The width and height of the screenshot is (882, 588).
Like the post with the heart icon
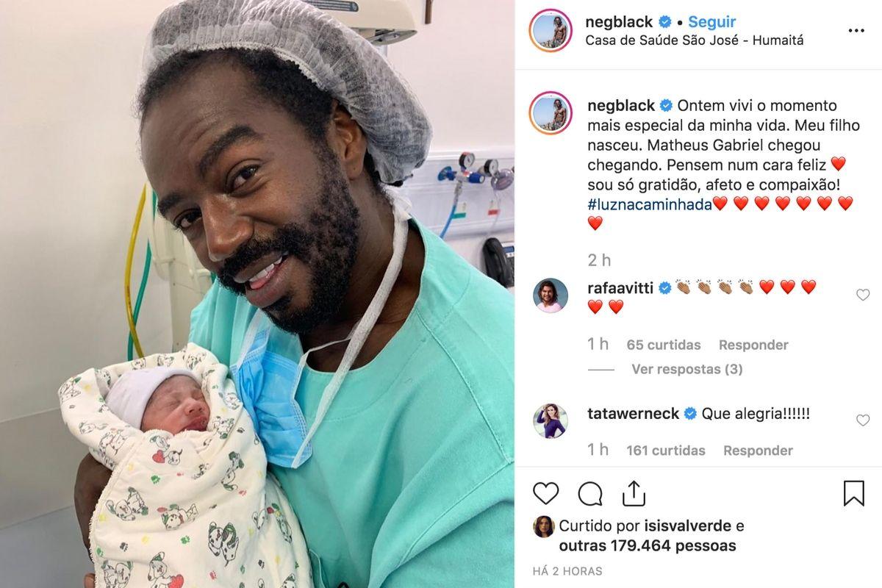pyautogui.click(x=545, y=493)
